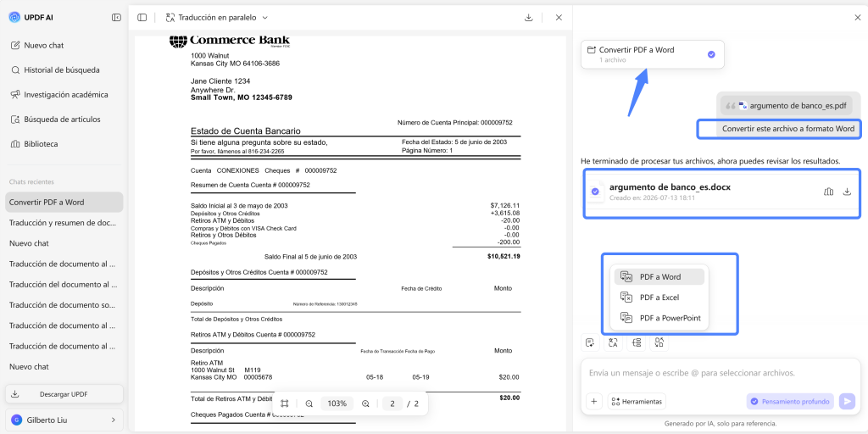Open the summarize icon above message box
The height and width of the screenshot is (434, 868).
click(590, 342)
